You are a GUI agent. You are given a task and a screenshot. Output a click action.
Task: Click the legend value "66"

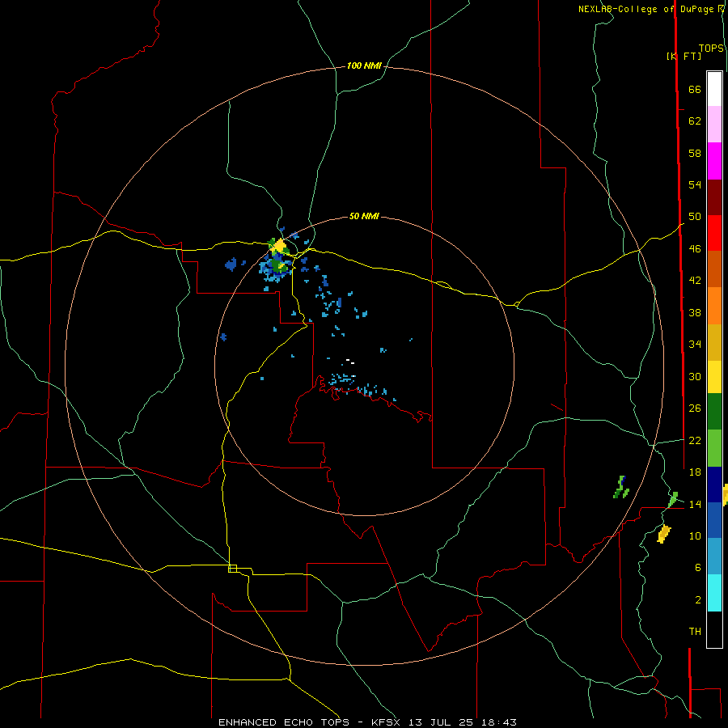click(695, 89)
